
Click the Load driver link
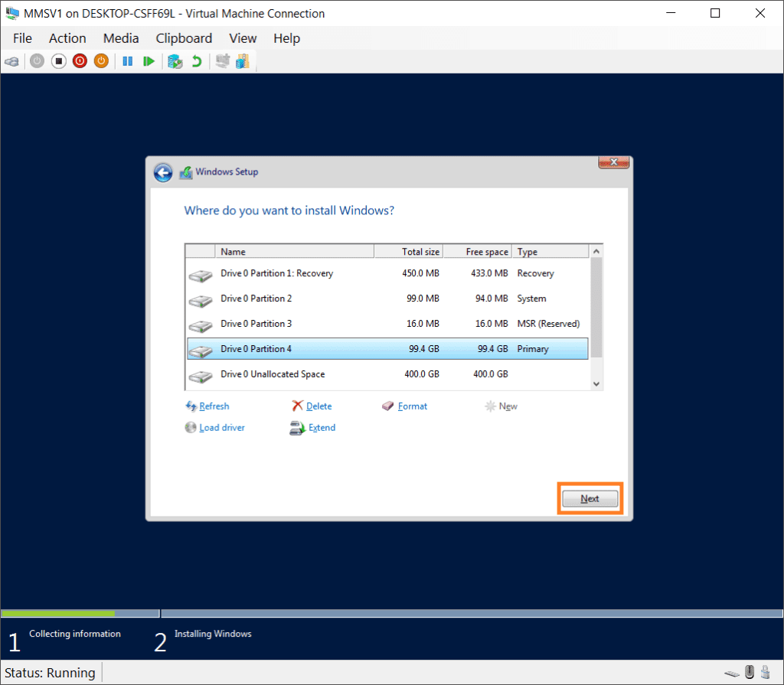(x=215, y=428)
